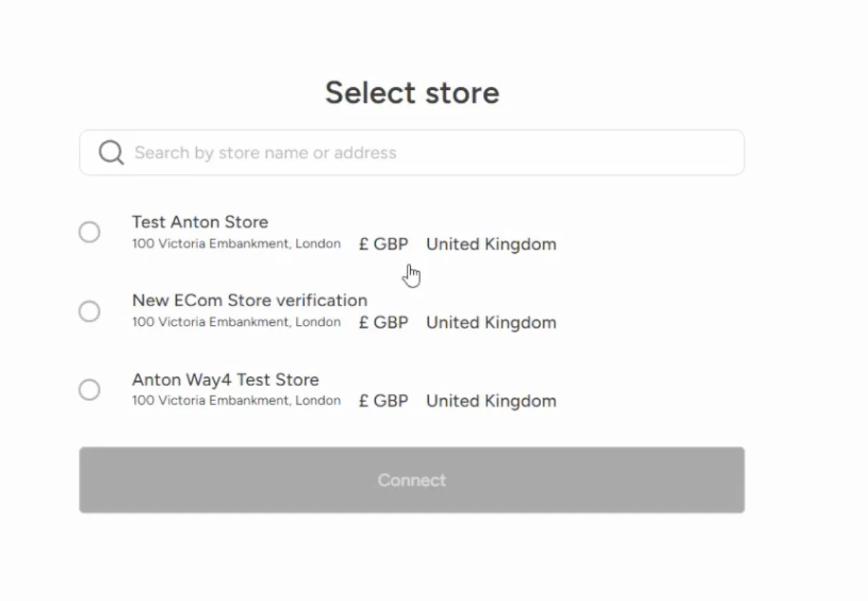Click United Kingdom in the Test Anton Store row

pos(491,244)
